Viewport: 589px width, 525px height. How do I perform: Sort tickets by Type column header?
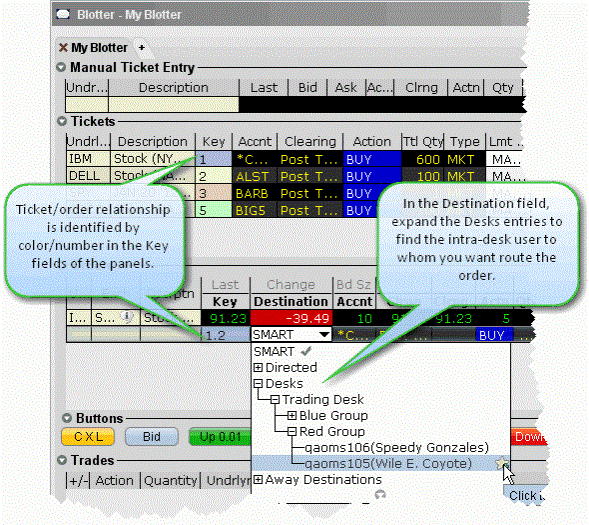pos(465,142)
